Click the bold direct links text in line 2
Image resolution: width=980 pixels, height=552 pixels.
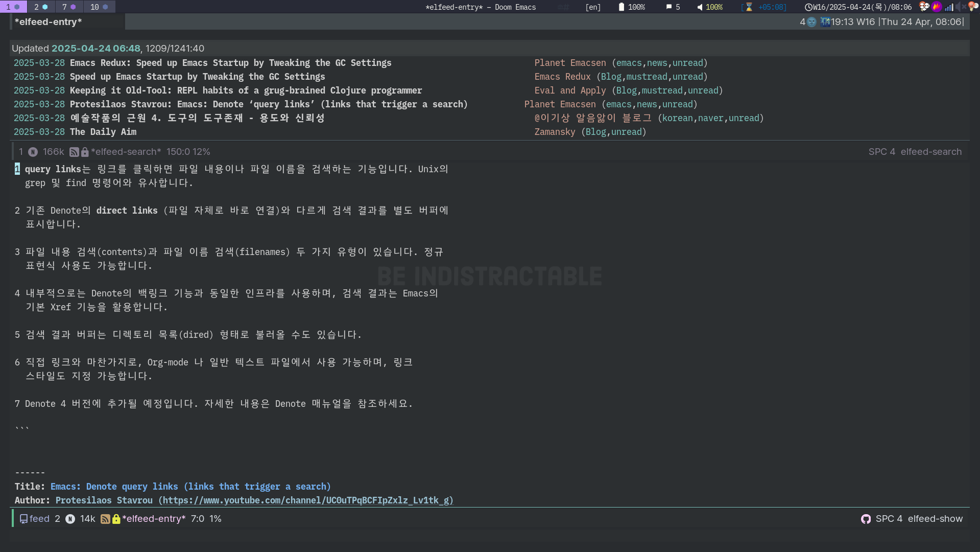pyautogui.click(x=127, y=211)
